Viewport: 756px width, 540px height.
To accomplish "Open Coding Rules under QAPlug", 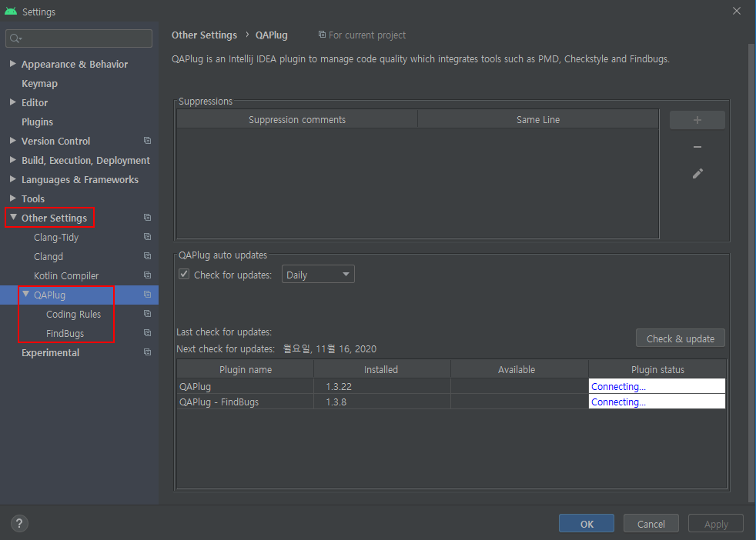I will pyautogui.click(x=73, y=315).
